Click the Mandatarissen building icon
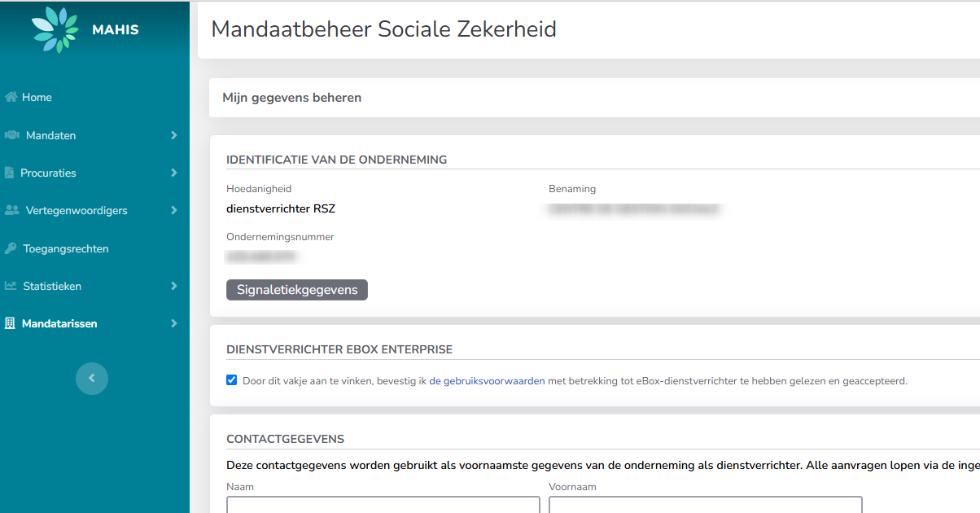The width and height of the screenshot is (980, 513). (x=10, y=323)
